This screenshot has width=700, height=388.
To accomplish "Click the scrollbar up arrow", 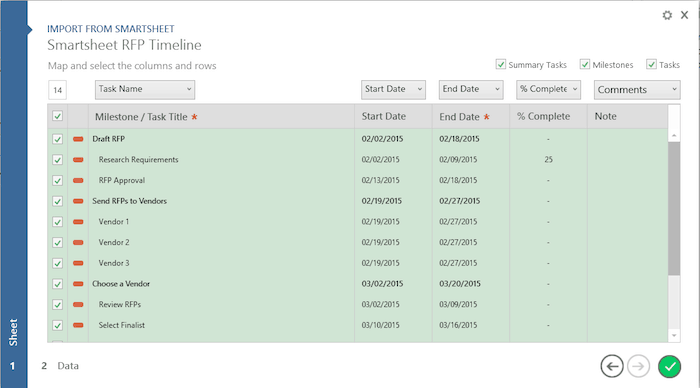I will [x=674, y=135].
